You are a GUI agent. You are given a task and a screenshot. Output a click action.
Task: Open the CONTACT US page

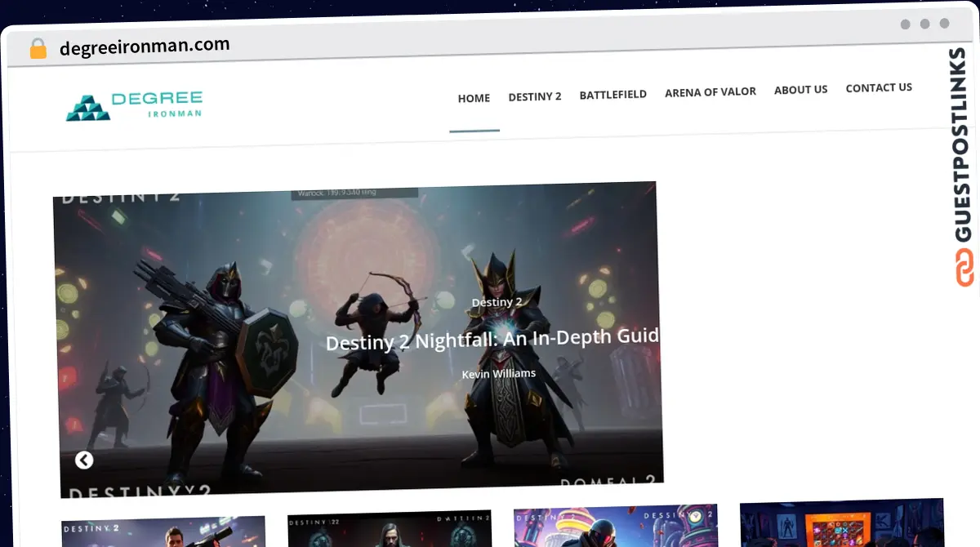879,87
